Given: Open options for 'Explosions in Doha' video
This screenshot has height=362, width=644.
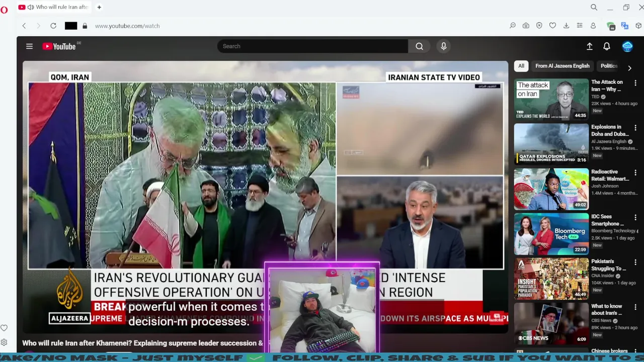Looking at the screenshot, I should tap(635, 128).
